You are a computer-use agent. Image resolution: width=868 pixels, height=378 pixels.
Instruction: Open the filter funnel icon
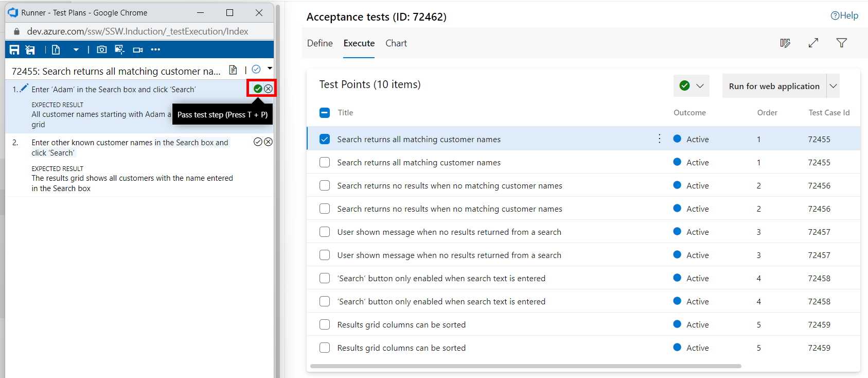click(x=841, y=43)
